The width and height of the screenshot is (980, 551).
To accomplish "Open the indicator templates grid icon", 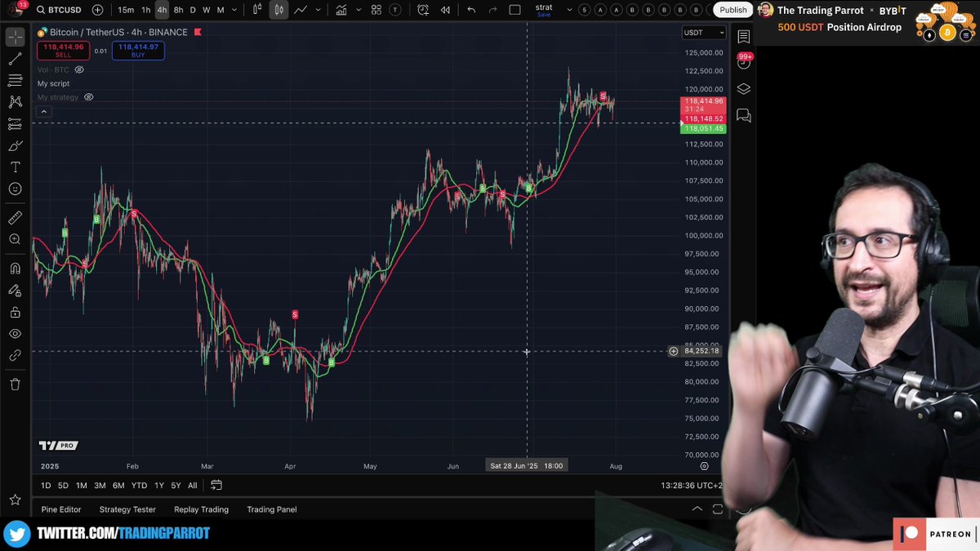I will [x=376, y=10].
